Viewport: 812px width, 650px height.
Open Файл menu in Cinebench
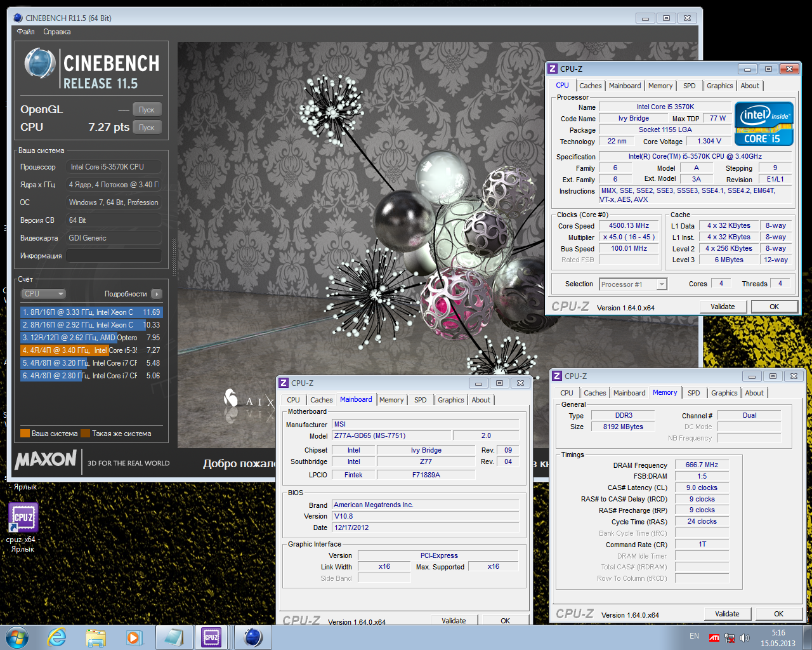click(26, 32)
